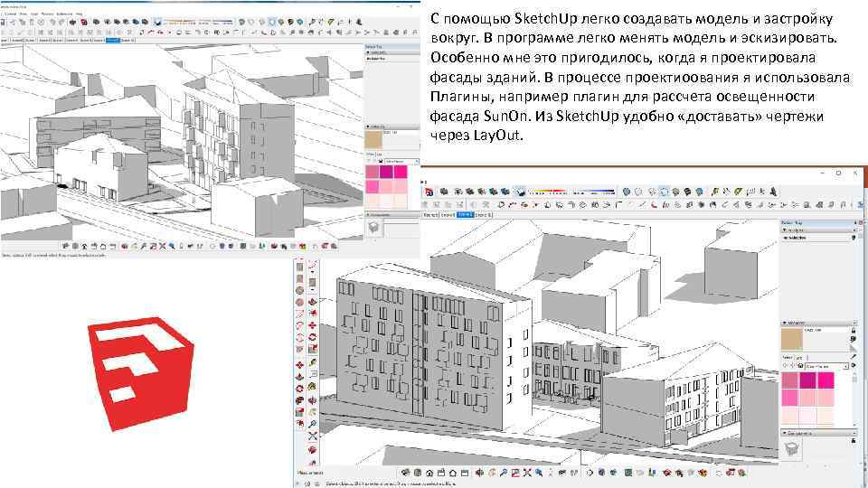This screenshot has height=488, width=868.
Task: Toggle shadows display in upper SketchUp window toolbar
Action: (157, 22)
